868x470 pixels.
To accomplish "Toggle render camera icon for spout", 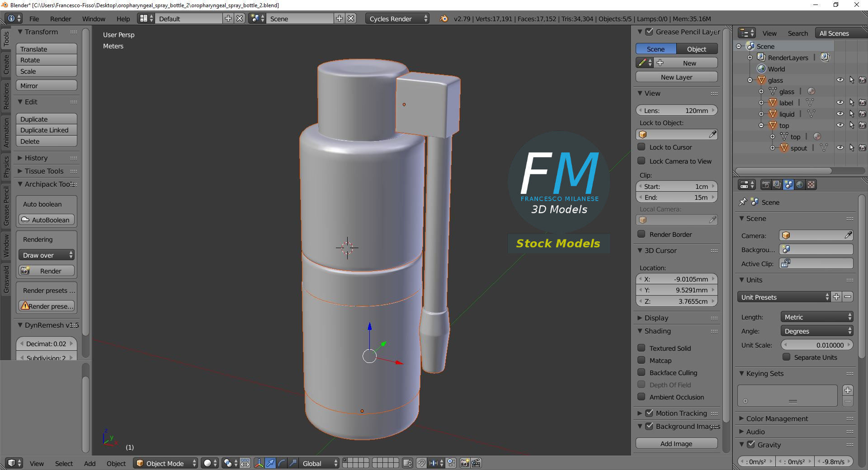I will pos(863,148).
